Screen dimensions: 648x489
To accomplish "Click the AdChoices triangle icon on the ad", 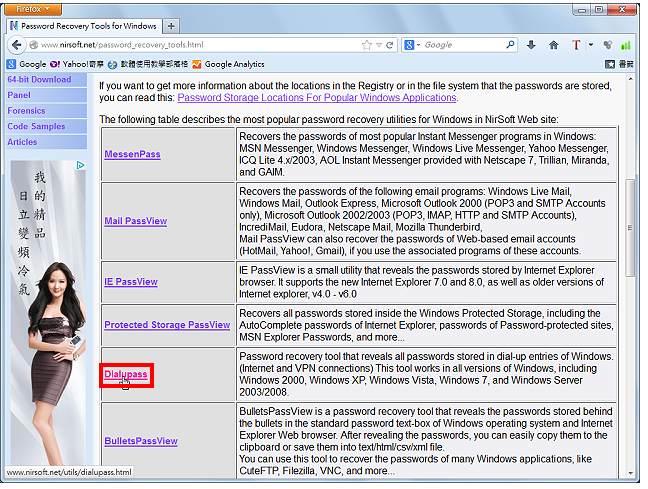I will pyautogui.click(x=80, y=165).
